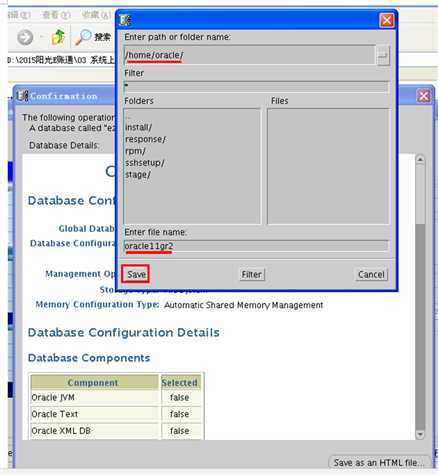This screenshot has width=438, height=475.
Task: Click the scrollbar up arrow in Confirmation window
Action: pos(420,160)
